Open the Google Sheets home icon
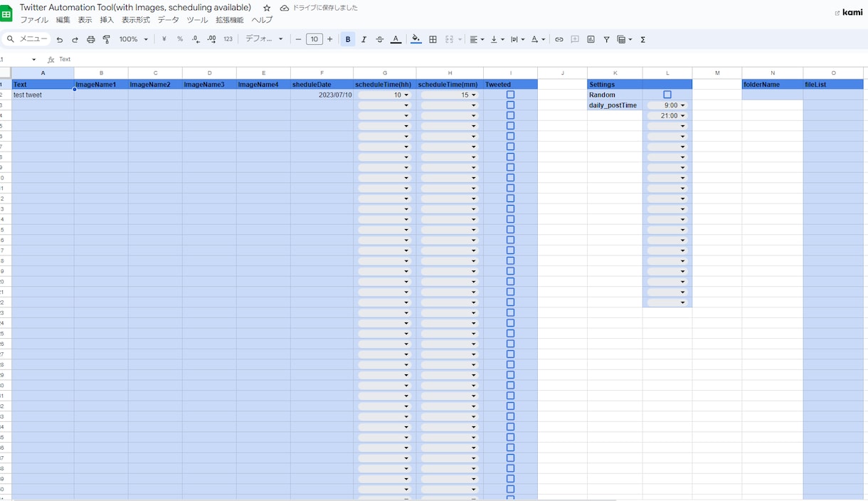Viewport: 868px width, 501px height. coord(6,14)
